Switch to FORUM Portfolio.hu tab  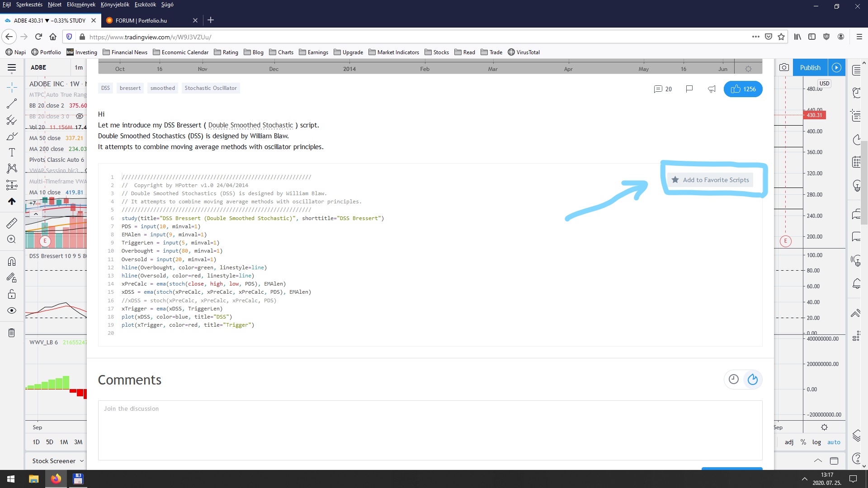coord(141,20)
